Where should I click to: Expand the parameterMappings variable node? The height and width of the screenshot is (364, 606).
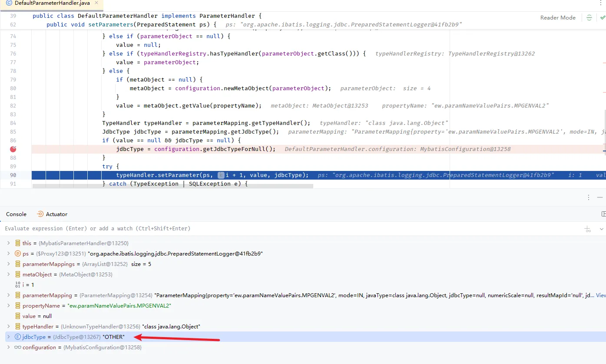8,264
